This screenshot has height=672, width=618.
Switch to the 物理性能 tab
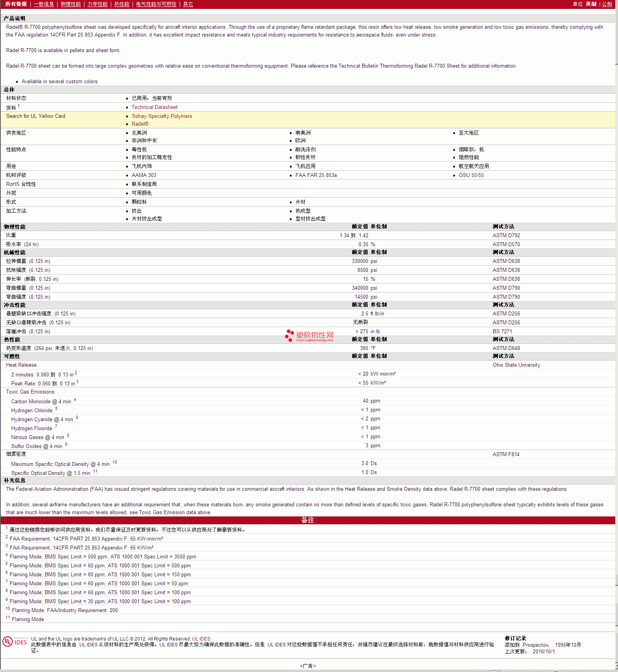[70, 4]
